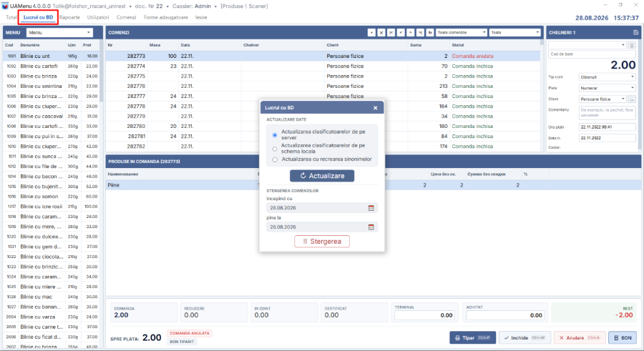Screen dimensions: 644x351
Task: Open Forme adaugatoare menu
Action: [x=165, y=17]
